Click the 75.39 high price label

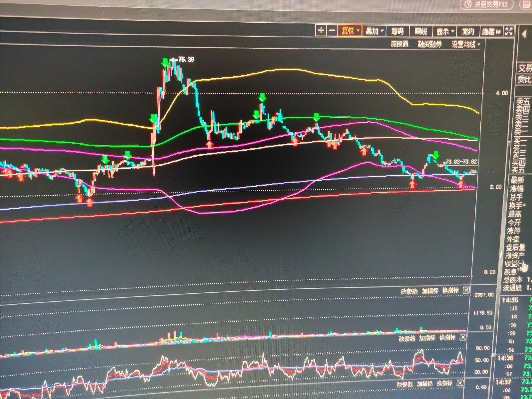tap(186, 60)
